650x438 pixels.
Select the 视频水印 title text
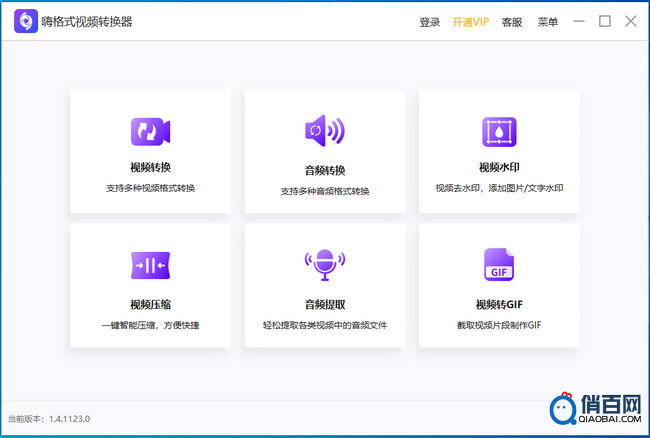499,167
